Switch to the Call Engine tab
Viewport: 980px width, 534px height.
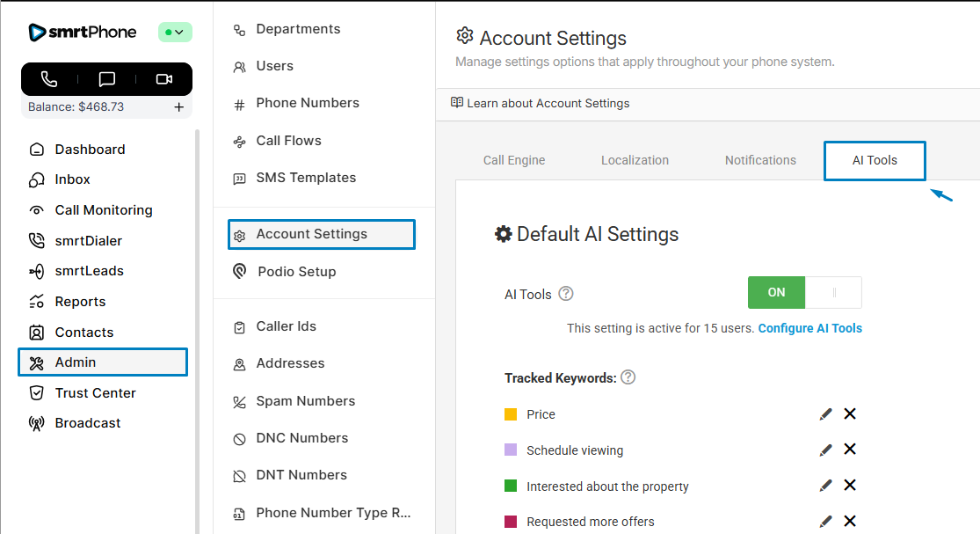514,160
